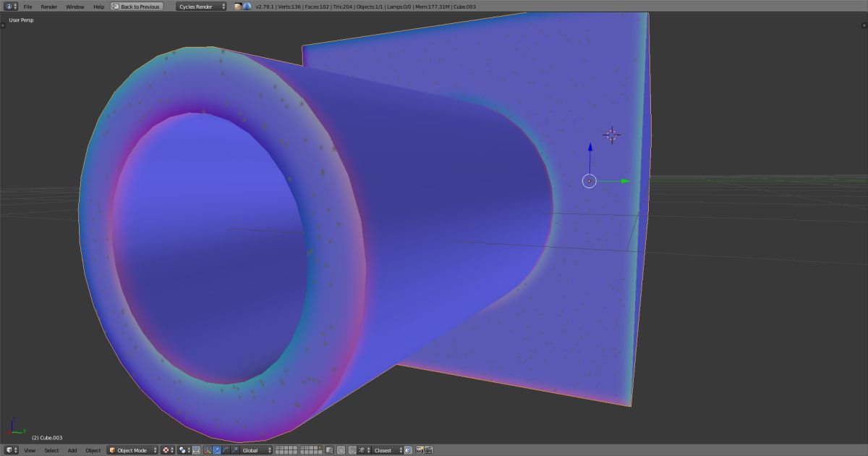Click the Blender logo icon in the header
This screenshot has width=868, height=456.
(x=237, y=7)
